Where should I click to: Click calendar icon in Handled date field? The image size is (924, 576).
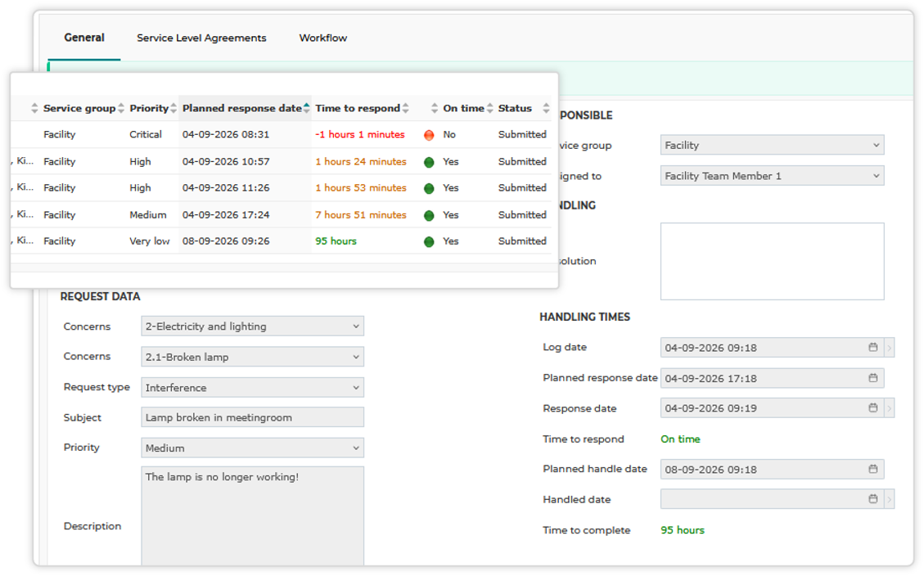tap(872, 499)
